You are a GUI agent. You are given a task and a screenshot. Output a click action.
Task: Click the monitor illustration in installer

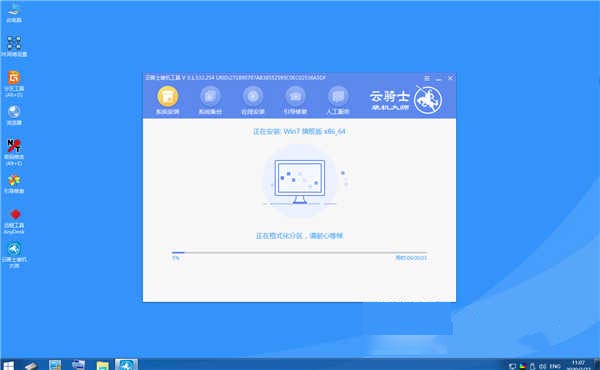300,182
